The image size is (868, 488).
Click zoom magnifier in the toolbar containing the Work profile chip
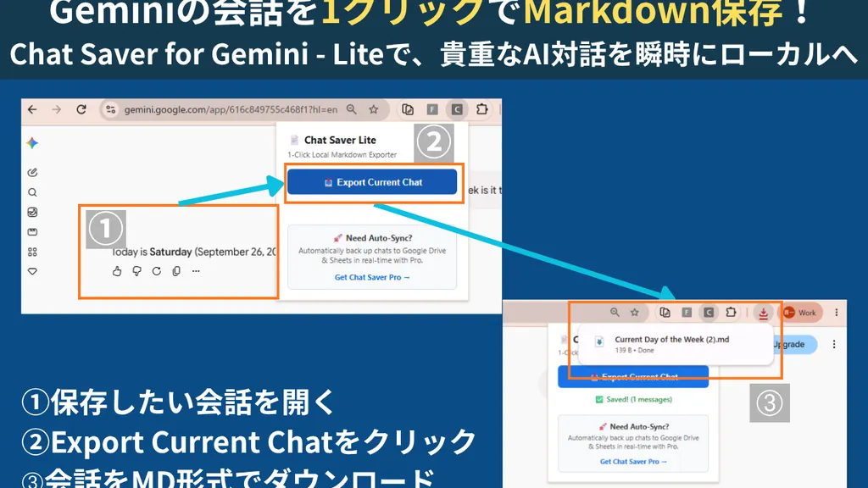(615, 313)
